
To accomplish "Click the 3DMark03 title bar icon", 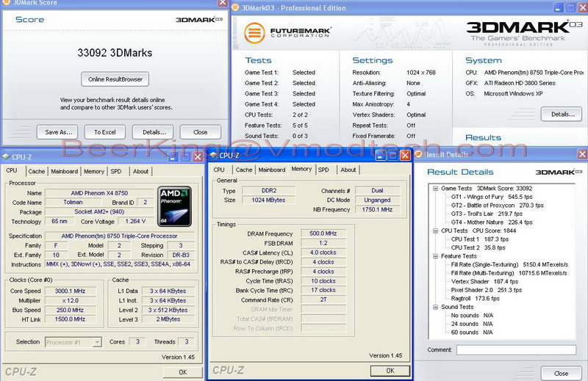I will coord(235,7).
